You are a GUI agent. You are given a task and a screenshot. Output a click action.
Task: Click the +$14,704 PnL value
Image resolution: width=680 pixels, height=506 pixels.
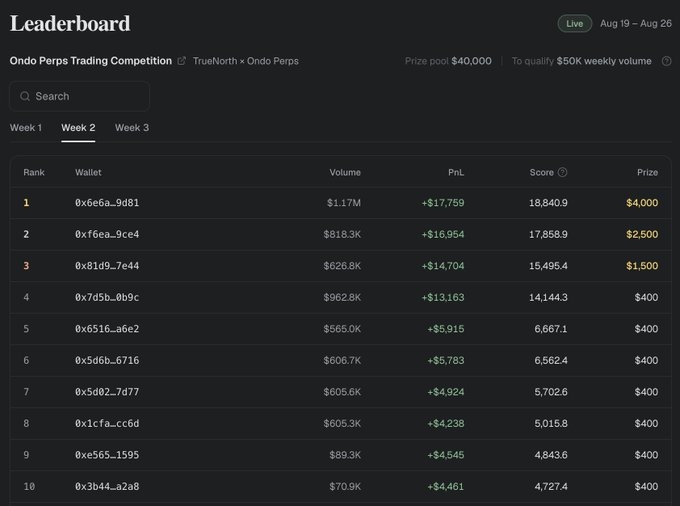pyautogui.click(x=443, y=266)
